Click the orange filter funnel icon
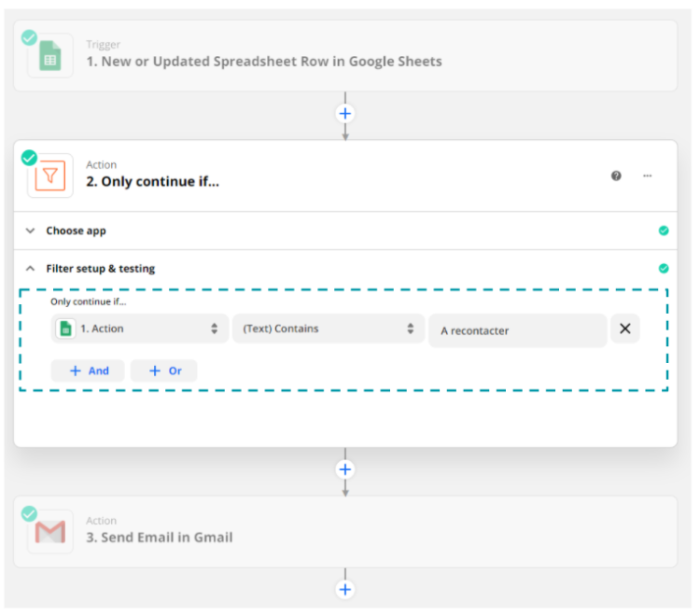This screenshot has width=700, height=615. 50,175
